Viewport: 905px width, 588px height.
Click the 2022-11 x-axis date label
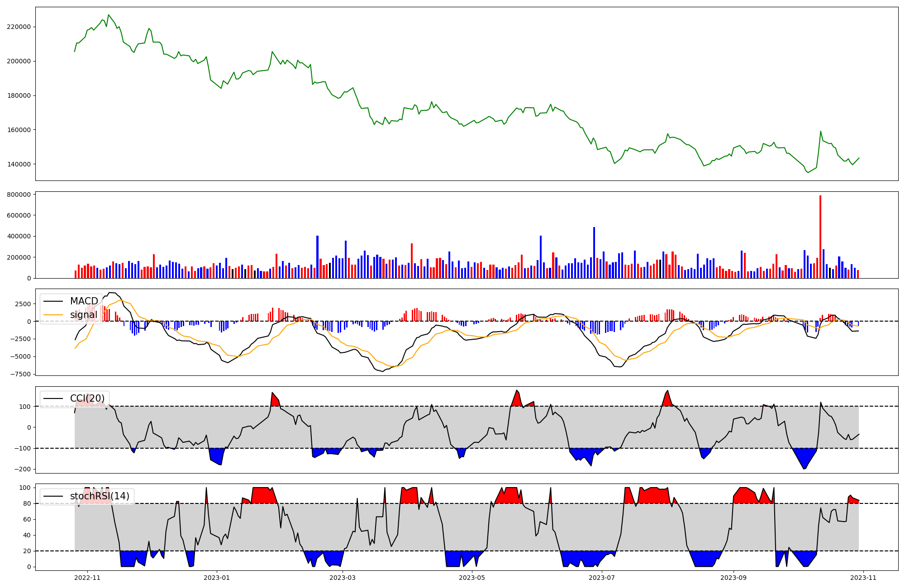[x=87, y=578]
